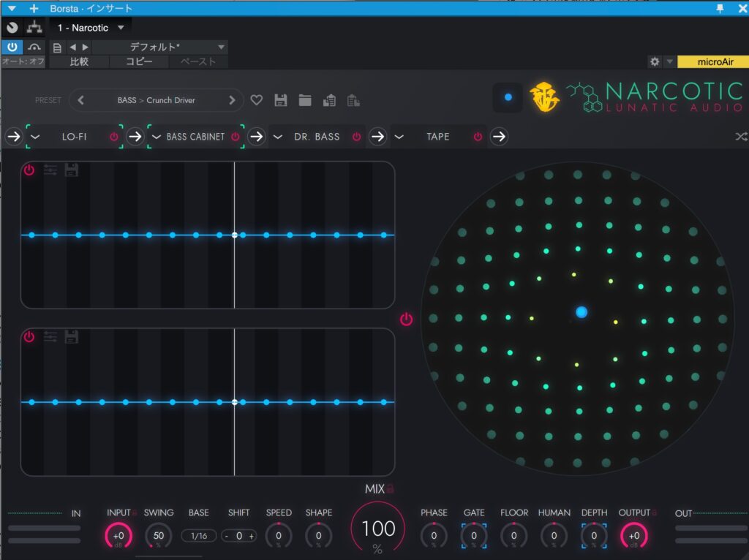Screen dimensions: 749x560
Task: Save preset using the floppy disk icon
Action: click(281, 100)
